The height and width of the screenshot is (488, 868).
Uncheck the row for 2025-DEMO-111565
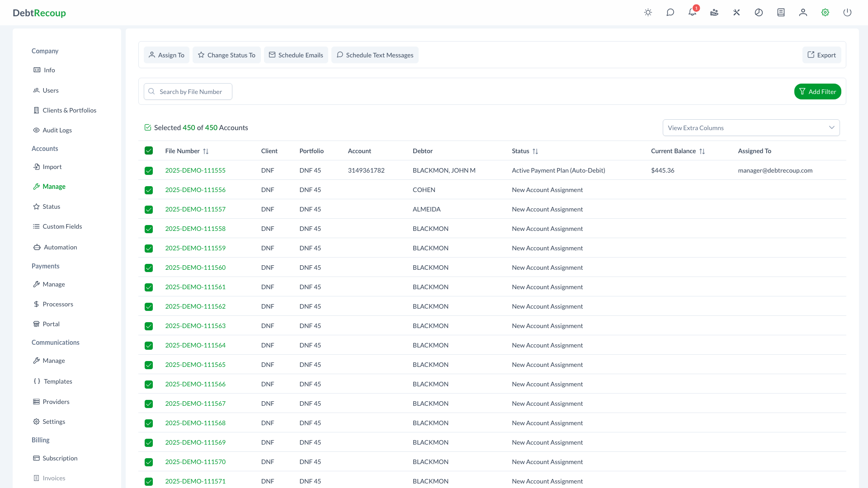(149, 365)
